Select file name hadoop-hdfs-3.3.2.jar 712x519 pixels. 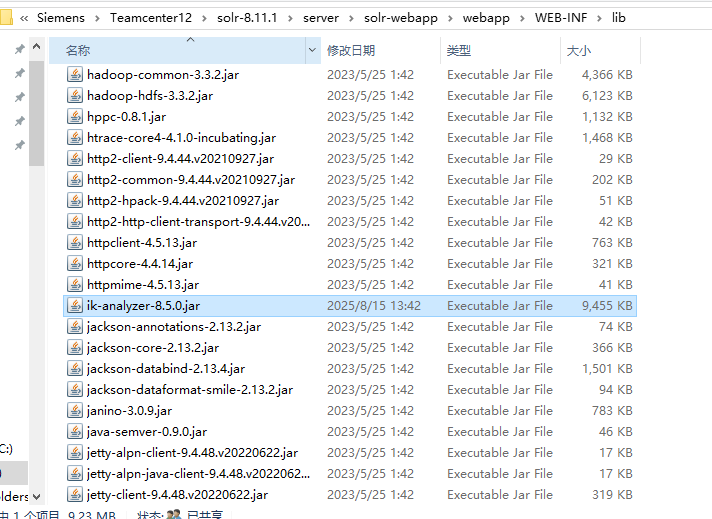pyautogui.click(x=150, y=96)
